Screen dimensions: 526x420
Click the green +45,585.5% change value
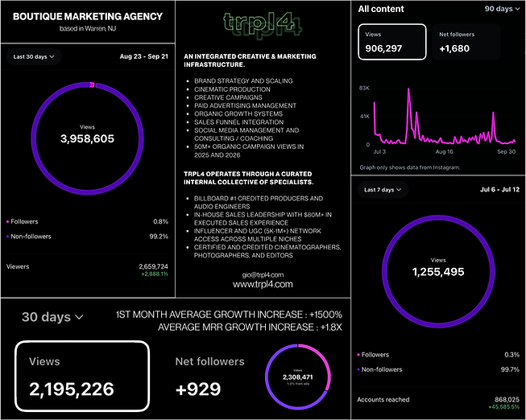coord(504,407)
